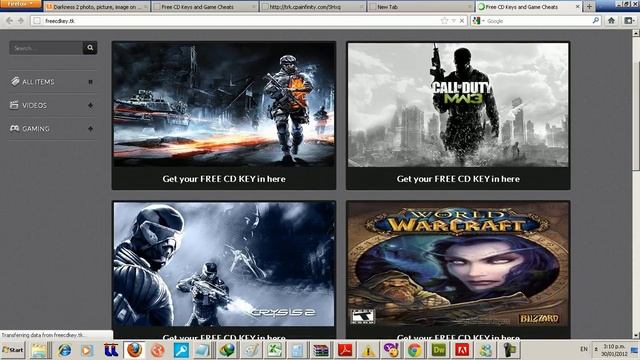Screen dimensions: 640x360
Task: Click the GAMING controller icon in sidebar
Action: click(x=14, y=129)
